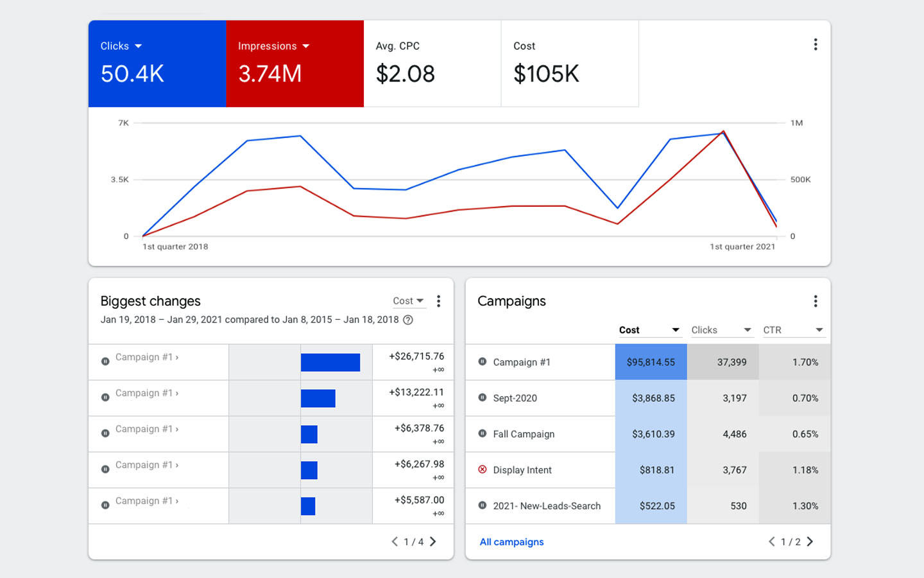Click the 1.70% CTR cell

[794, 362]
